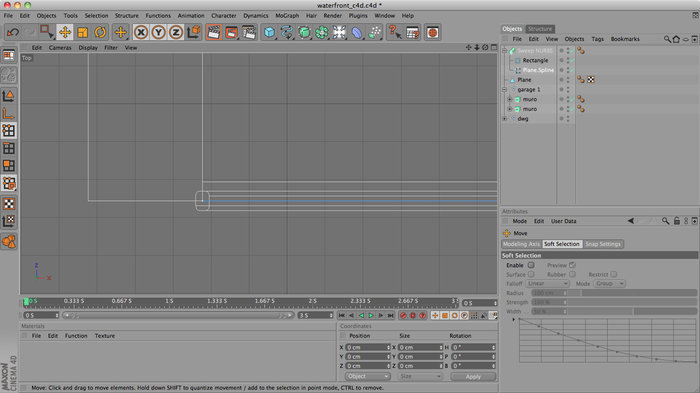The width and height of the screenshot is (700, 393).
Task: Toggle the Surface checkbox
Action: point(531,274)
